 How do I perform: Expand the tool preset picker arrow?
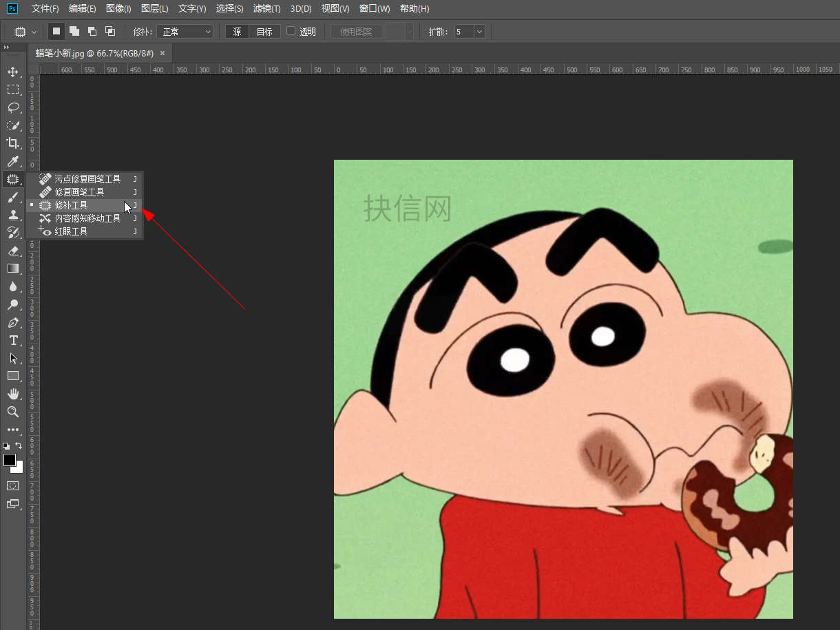pos(34,32)
